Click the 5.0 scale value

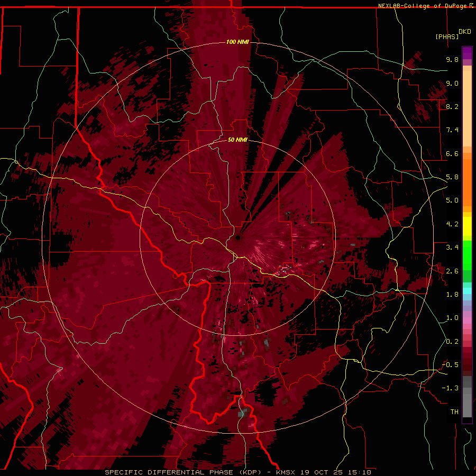452,200
